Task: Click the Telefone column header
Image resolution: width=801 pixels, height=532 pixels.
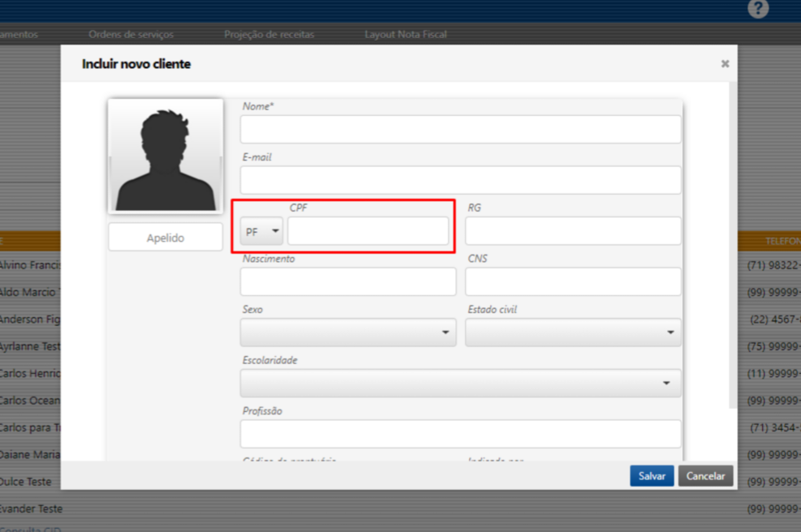Action: [x=782, y=241]
